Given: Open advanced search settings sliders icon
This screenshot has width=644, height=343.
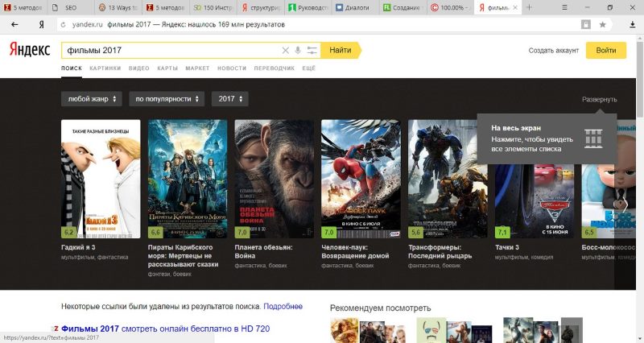Looking at the screenshot, I should (x=312, y=50).
